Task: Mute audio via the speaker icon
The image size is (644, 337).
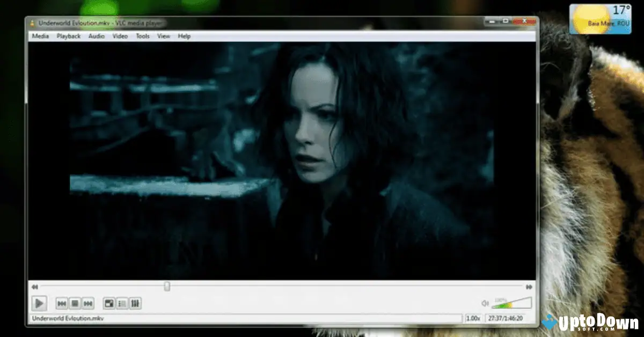Action: (486, 303)
